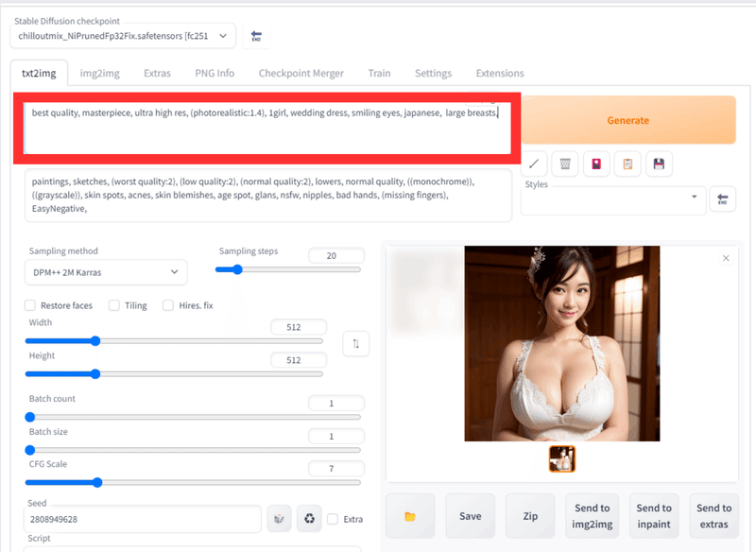
Task: Open the Extras tab
Action: 157,74
